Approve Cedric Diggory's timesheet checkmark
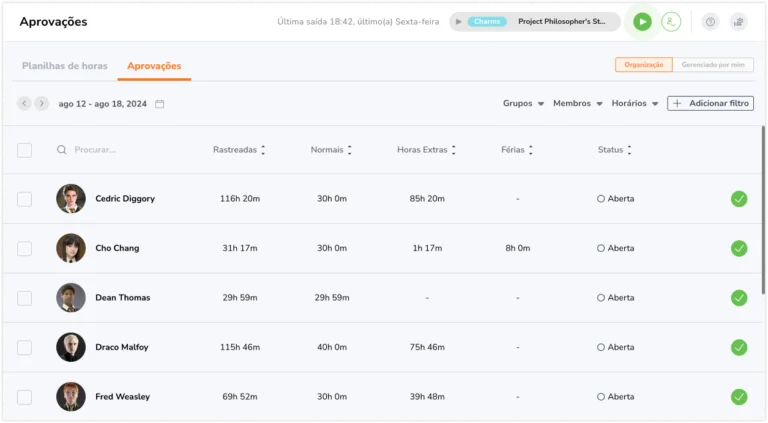Image resolution: width=768 pixels, height=423 pixels. [739, 199]
